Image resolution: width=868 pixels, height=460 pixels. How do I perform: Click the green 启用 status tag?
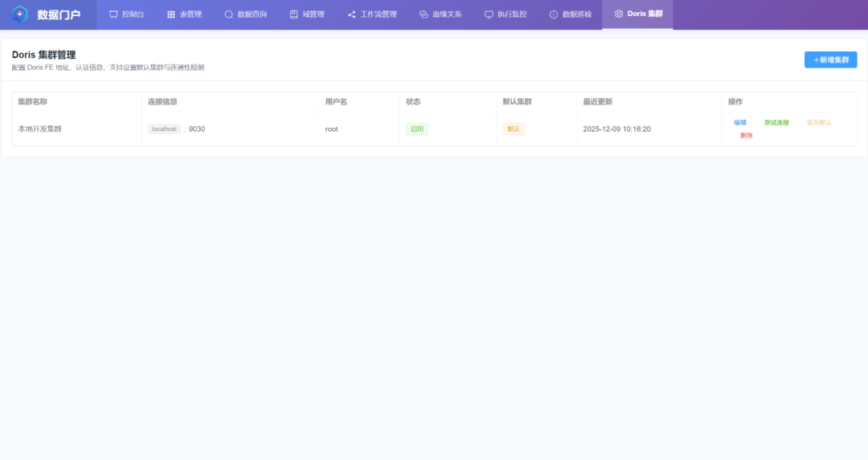tap(417, 129)
